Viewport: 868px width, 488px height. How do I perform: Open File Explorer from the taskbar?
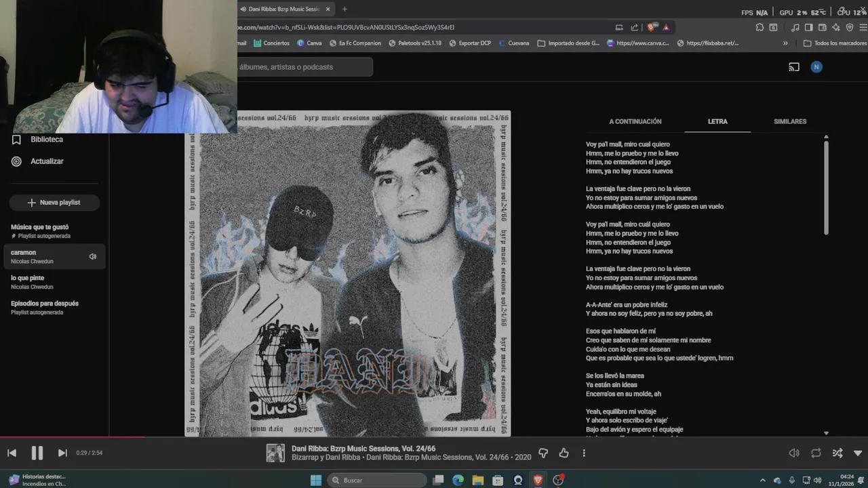pyautogui.click(x=478, y=480)
